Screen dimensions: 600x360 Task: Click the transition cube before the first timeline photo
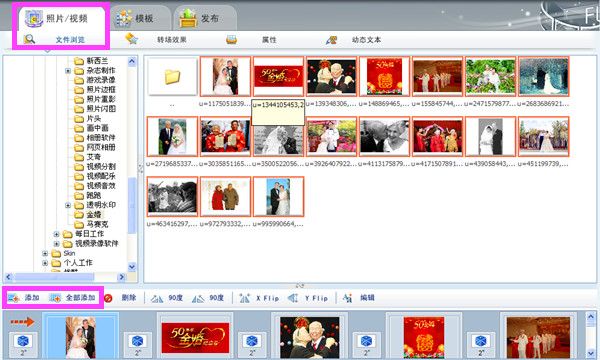tap(23, 340)
